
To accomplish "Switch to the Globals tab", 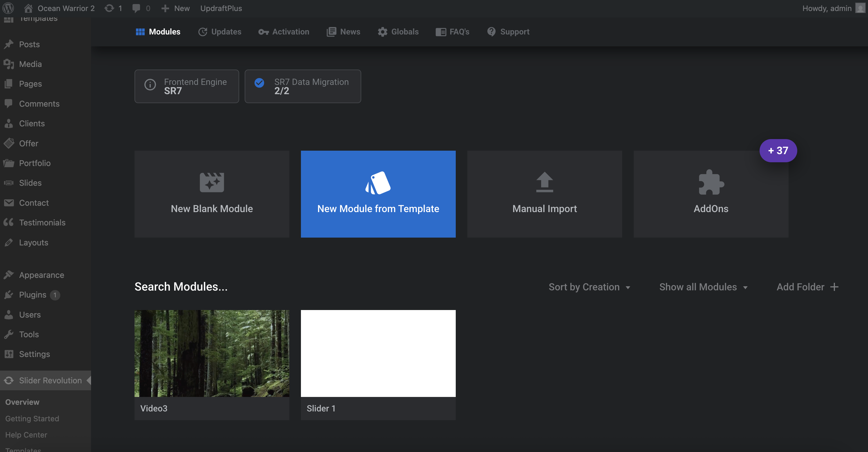I will tap(398, 32).
